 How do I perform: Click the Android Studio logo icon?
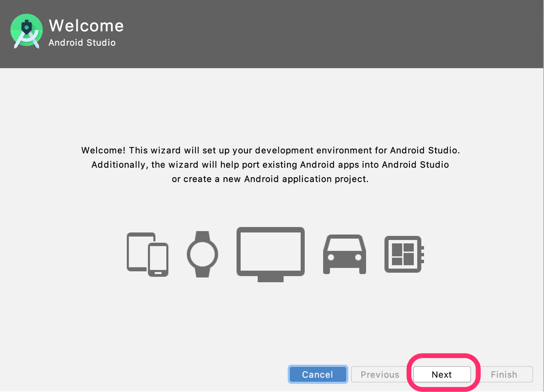(27, 31)
